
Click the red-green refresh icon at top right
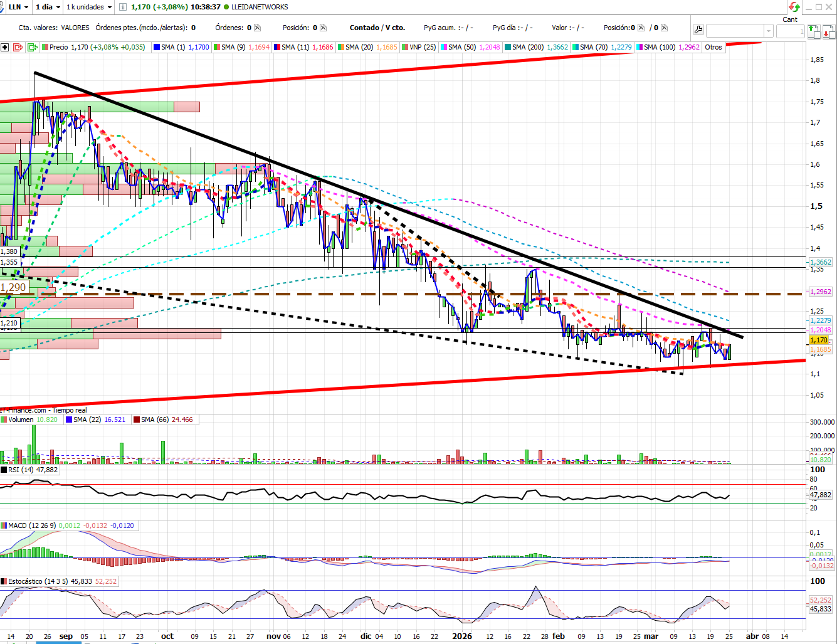(x=794, y=7)
